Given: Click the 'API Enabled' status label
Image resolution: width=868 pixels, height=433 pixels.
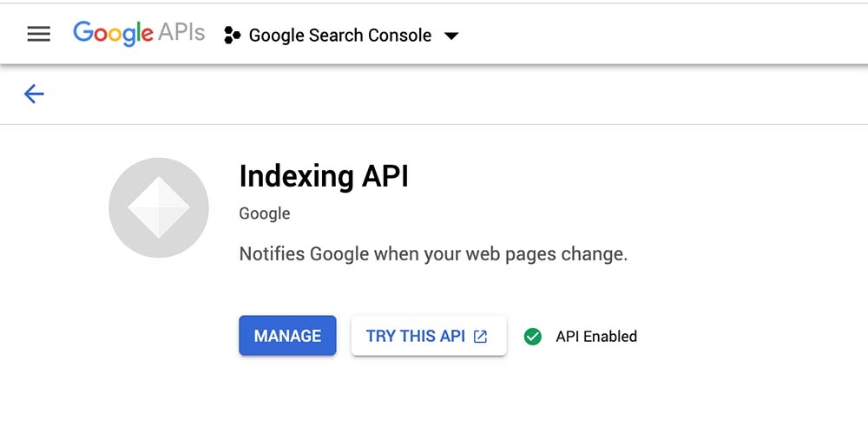Looking at the screenshot, I should pyautogui.click(x=596, y=337).
